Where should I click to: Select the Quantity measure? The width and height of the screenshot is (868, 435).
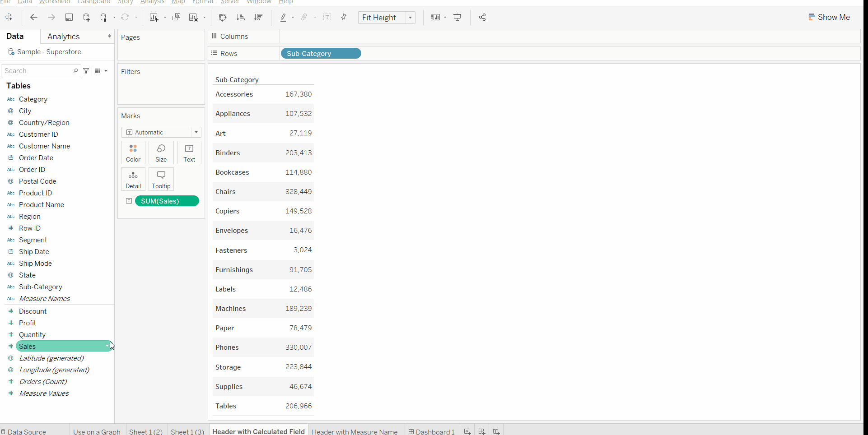[x=32, y=335]
